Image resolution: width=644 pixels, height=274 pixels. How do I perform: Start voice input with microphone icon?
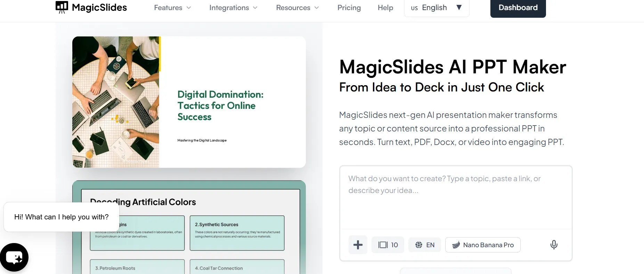click(x=554, y=245)
